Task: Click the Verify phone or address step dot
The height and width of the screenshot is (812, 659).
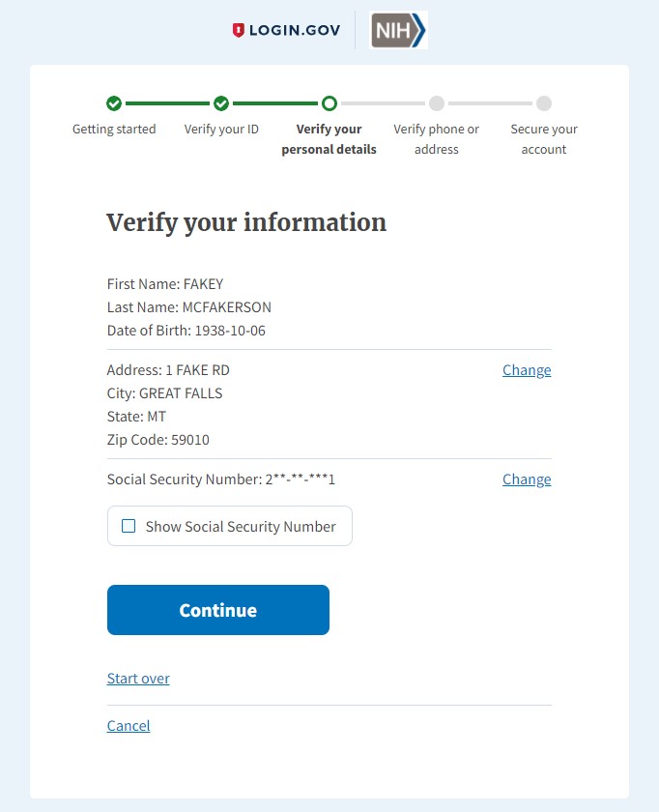Action: pos(436,102)
